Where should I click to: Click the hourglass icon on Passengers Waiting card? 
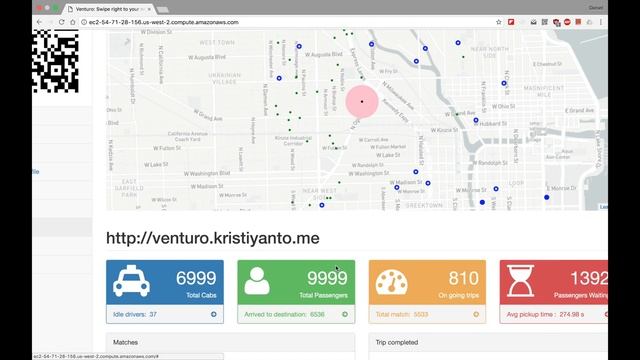tap(520, 281)
